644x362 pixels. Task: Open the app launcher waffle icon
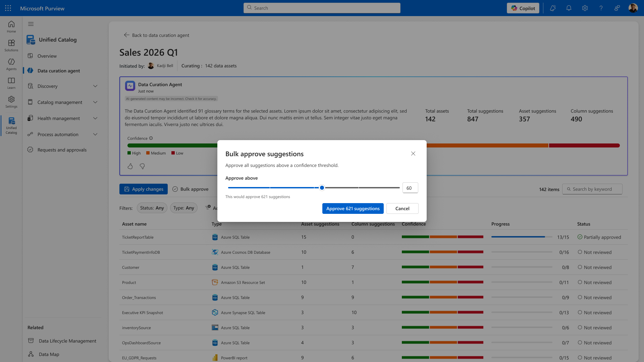(8, 8)
